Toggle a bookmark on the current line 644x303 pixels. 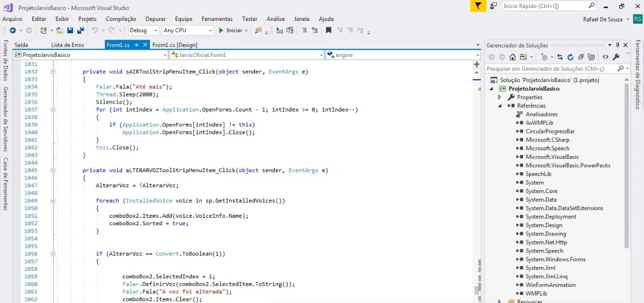(328, 31)
